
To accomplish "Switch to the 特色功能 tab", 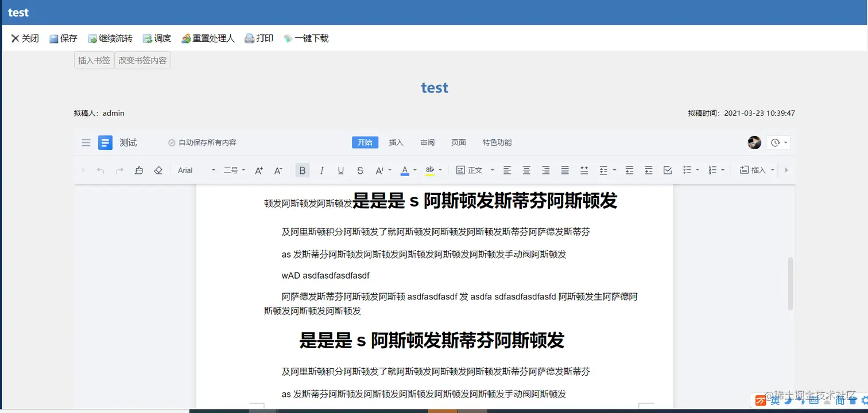I will (497, 142).
